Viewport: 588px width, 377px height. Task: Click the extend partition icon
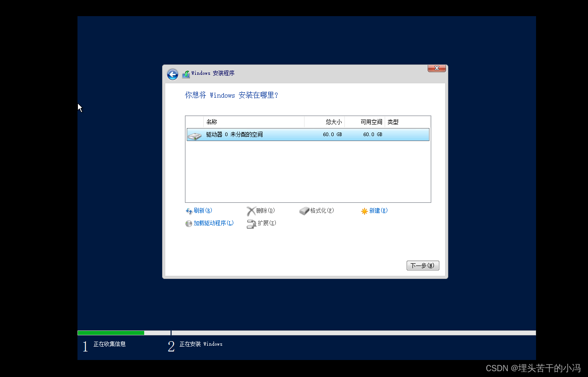click(x=251, y=224)
